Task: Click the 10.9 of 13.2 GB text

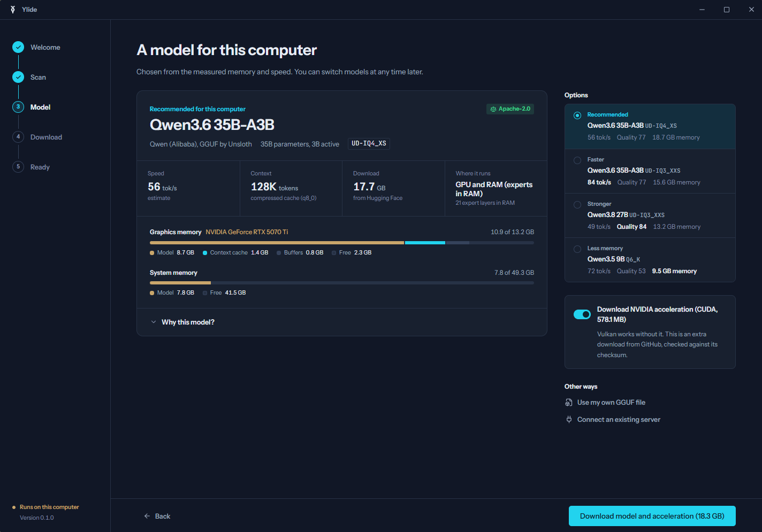Action: [512, 232]
